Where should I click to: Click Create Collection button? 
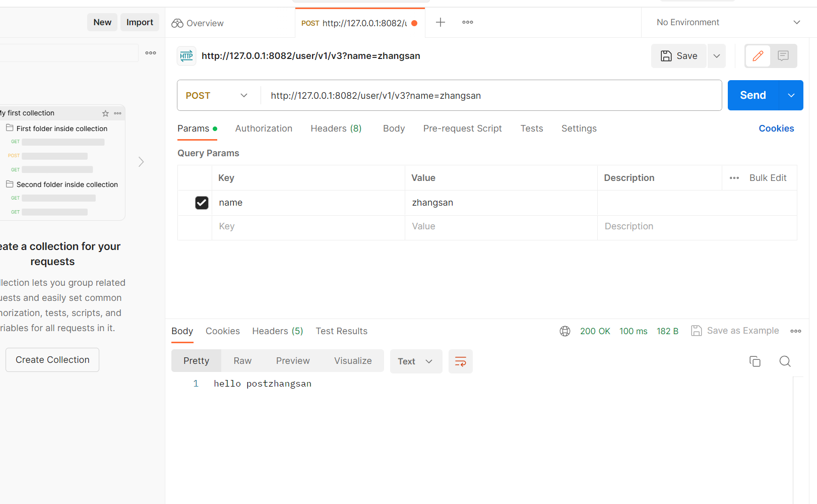(x=52, y=360)
